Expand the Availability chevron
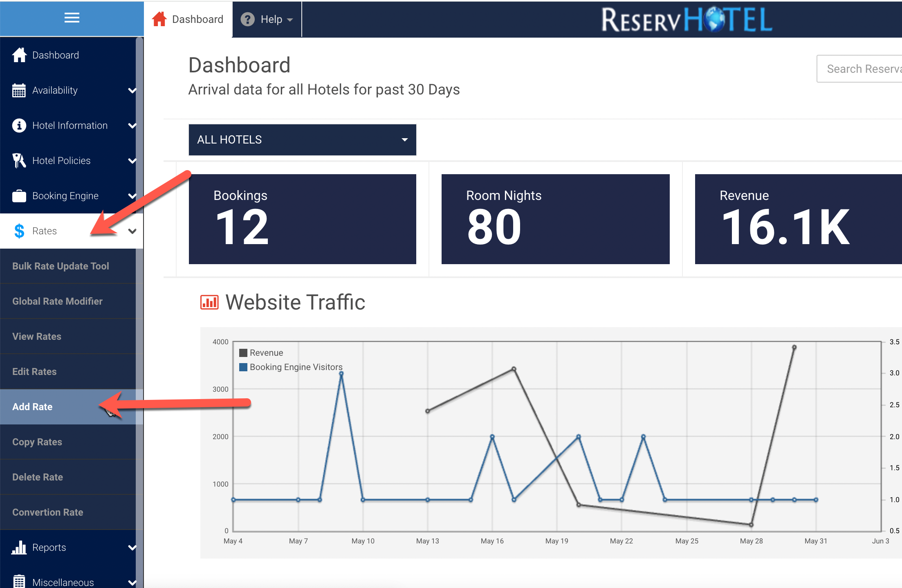The height and width of the screenshot is (588, 902). click(x=132, y=90)
